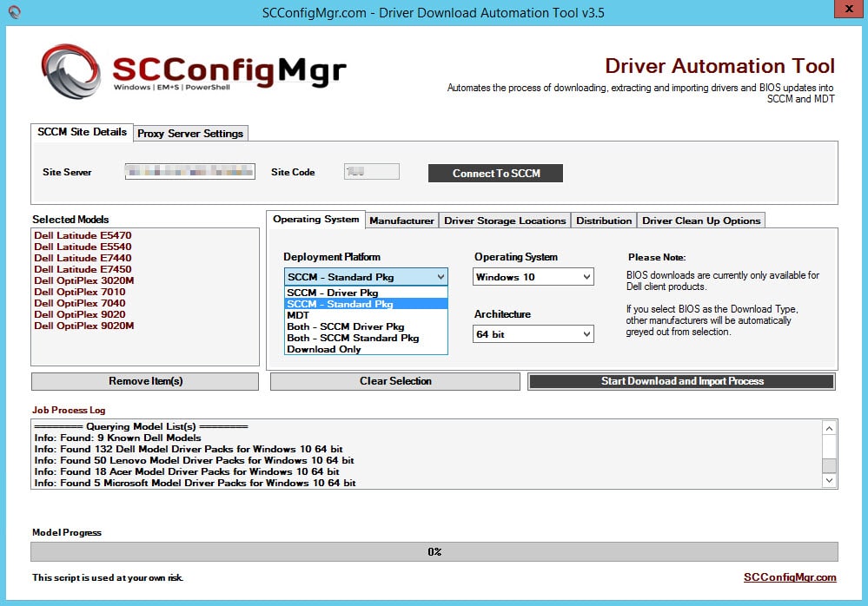Open the Manufacturer tab
Viewport: 868px width, 606px height.
(x=402, y=221)
